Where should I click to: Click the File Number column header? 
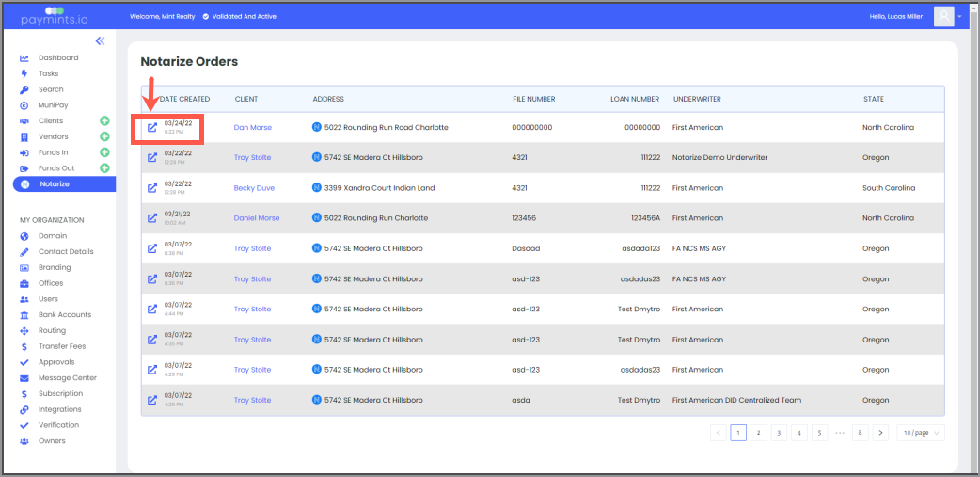tap(533, 100)
